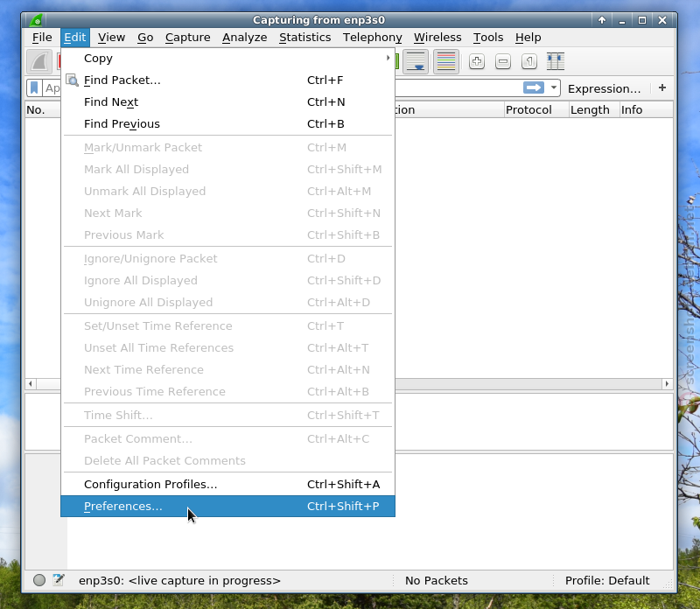Open Preferences... from the Edit menu

pos(227,507)
